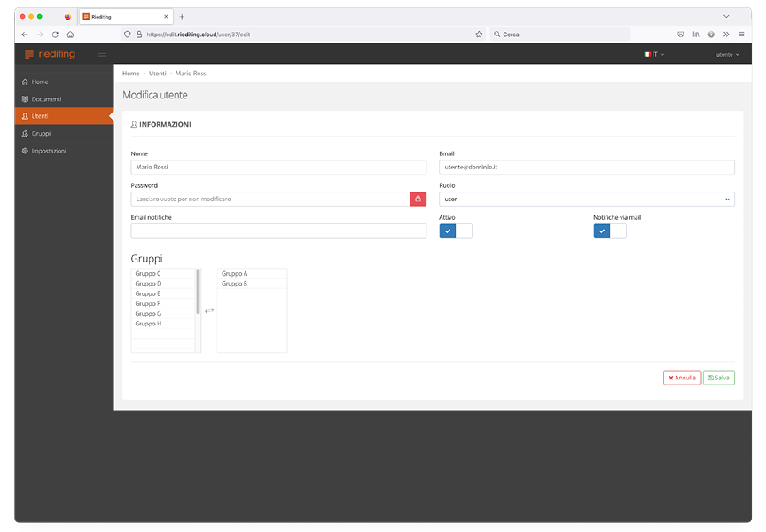Click the Email notifiche input field
The image size is (766, 532).
click(x=278, y=231)
